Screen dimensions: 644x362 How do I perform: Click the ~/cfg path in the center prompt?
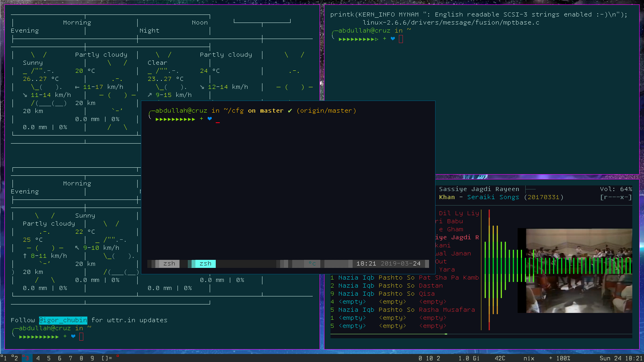[233, 111]
